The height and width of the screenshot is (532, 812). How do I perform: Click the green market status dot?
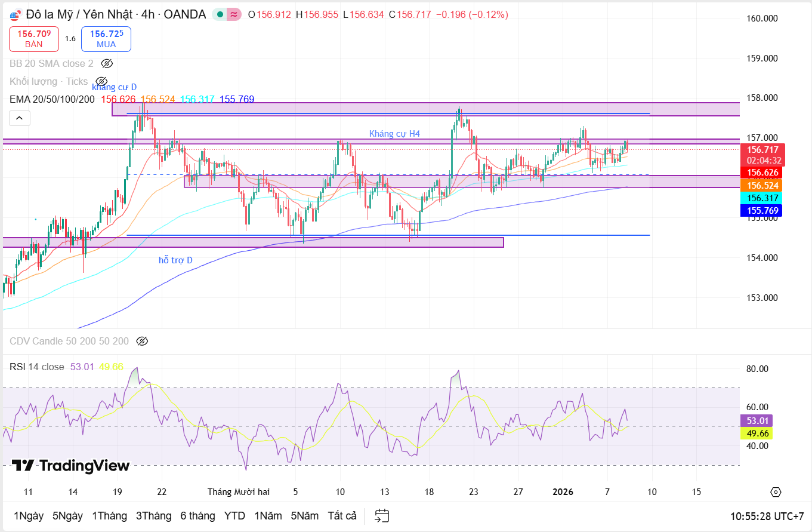(x=220, y=14)
